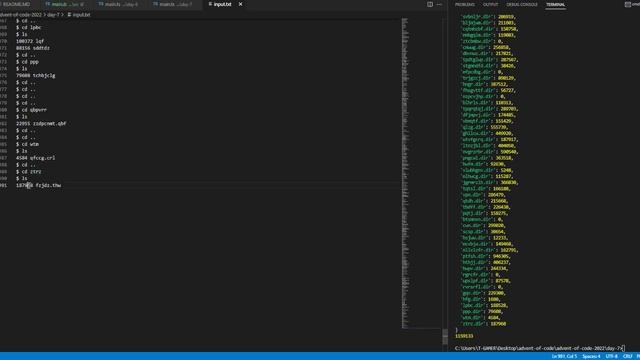This screenshot has width=640, height=360.
Task: Click the terminal command prompt line
Action: tap(539, 348)
